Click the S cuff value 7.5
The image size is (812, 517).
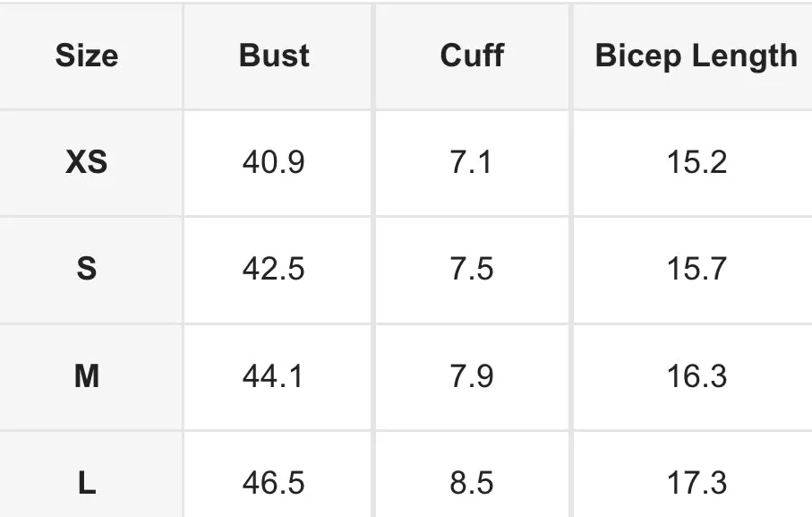pyautogui.click(x=471, y=269)
